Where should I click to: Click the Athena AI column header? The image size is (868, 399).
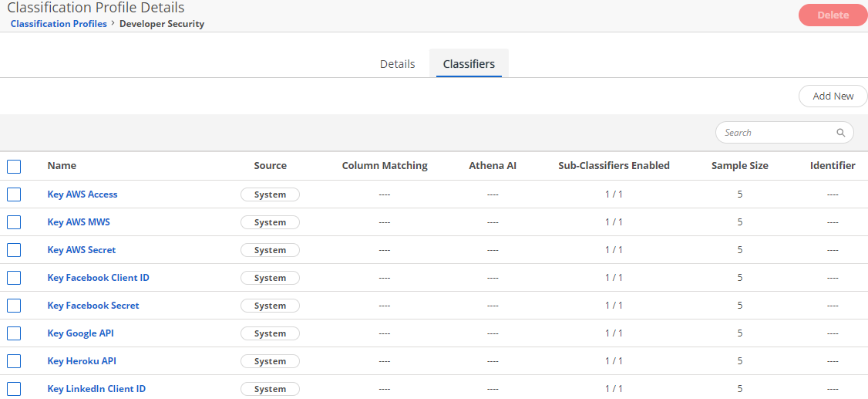click(x=493, y=165)
